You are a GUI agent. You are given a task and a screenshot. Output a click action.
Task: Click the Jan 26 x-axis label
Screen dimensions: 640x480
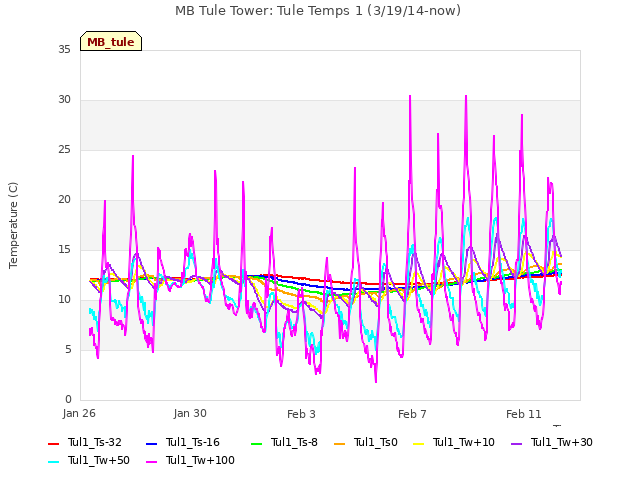79,413
